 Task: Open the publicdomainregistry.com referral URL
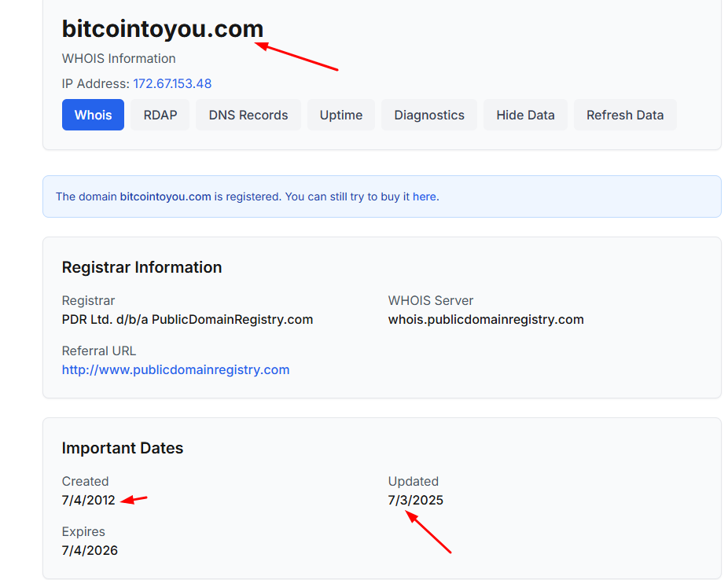pos(175,370)
